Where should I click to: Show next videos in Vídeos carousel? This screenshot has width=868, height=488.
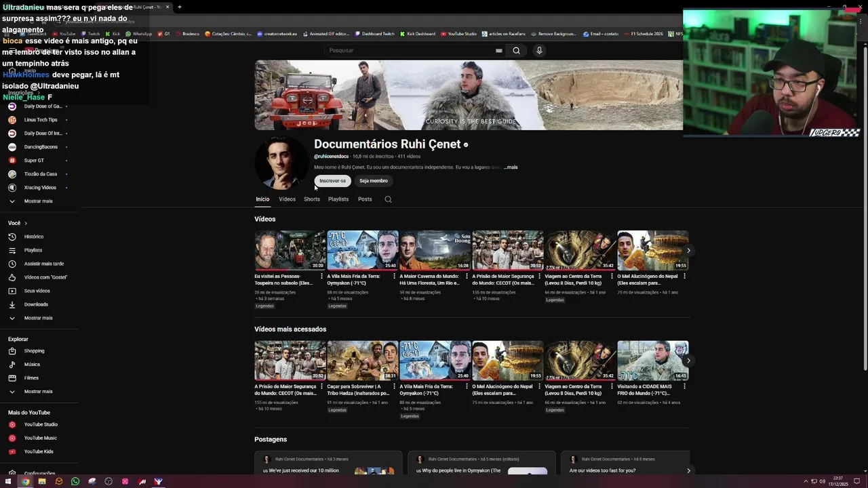(x=688, y=251)
